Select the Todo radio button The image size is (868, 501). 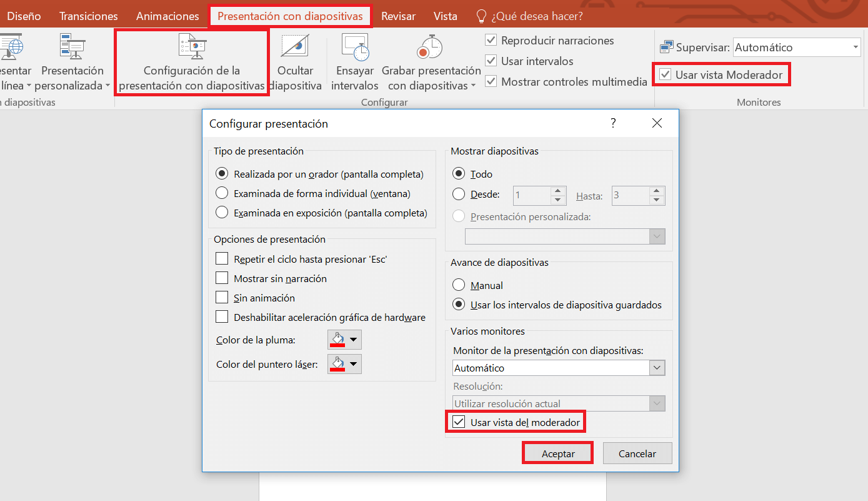[x=459, y=174]
